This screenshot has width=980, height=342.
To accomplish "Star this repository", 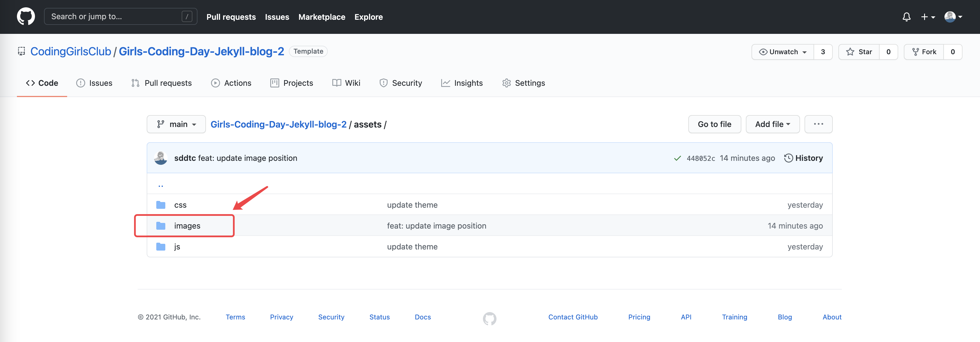I will point(859,52).
